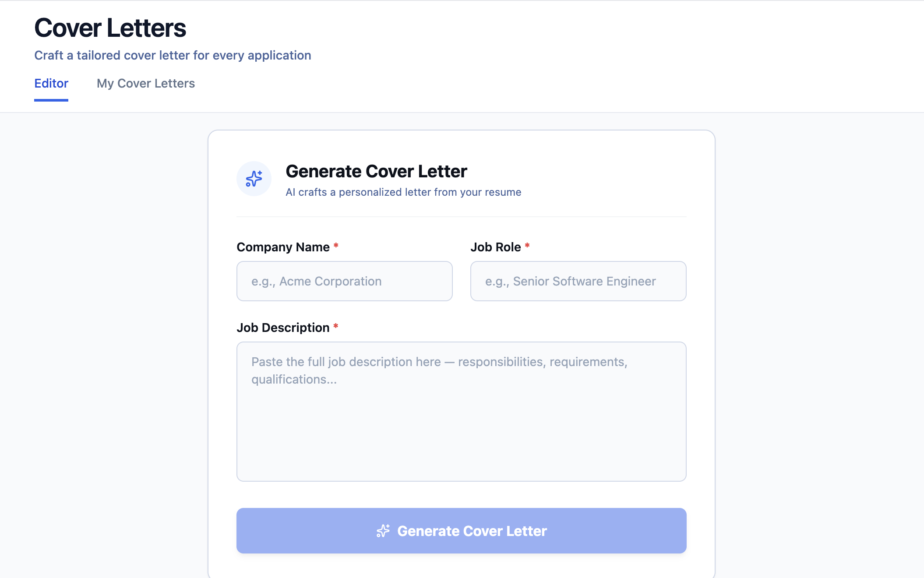Click the Cover Letters page title

(110, 28)
